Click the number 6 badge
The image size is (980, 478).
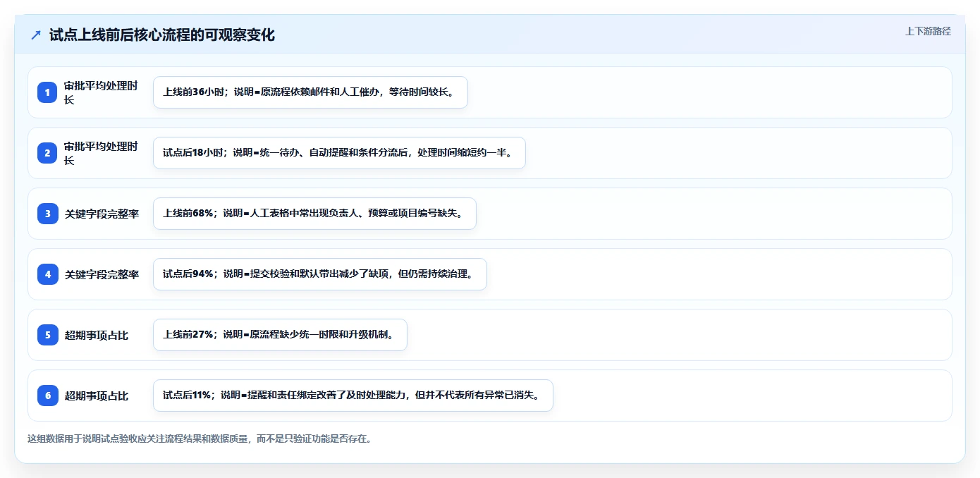coord(47,396)
